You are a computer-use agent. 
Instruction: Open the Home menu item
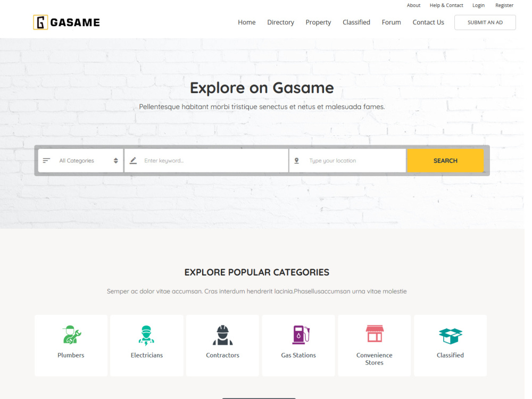247,22
